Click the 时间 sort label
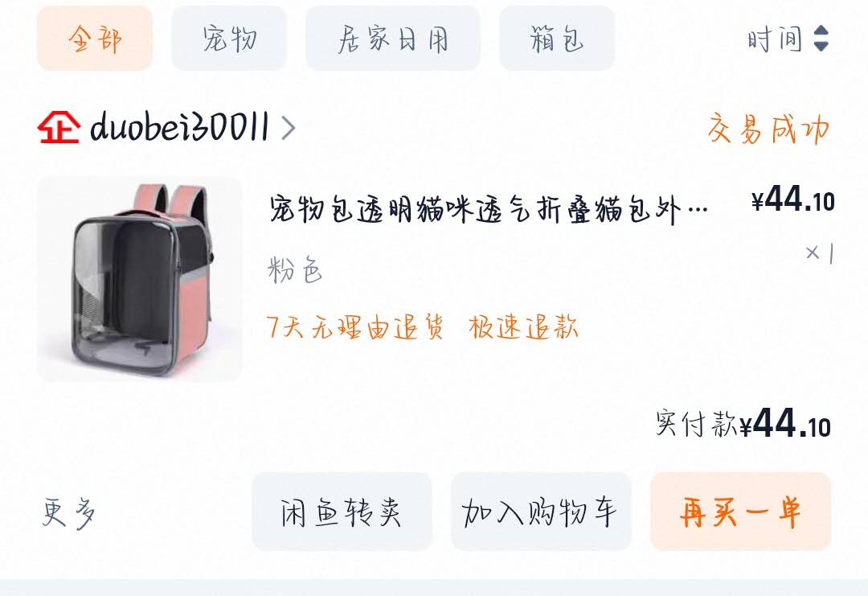This screenshot has height=596, width=868. pos(775,39)
